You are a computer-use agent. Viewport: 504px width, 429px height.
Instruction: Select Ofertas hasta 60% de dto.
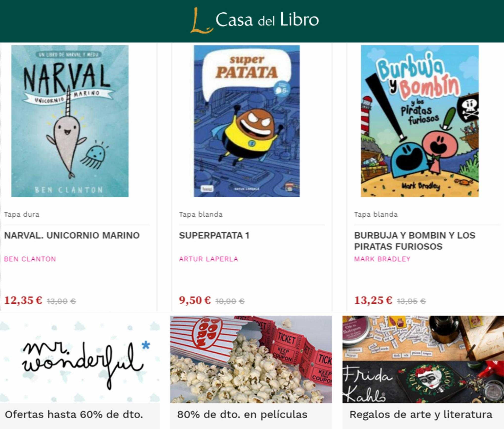(74, 415)
